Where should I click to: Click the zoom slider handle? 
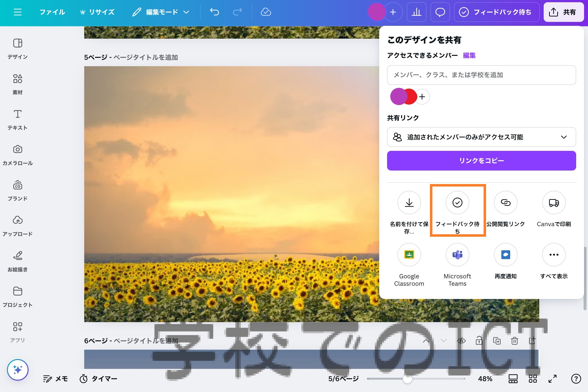(x=407, y=379)
